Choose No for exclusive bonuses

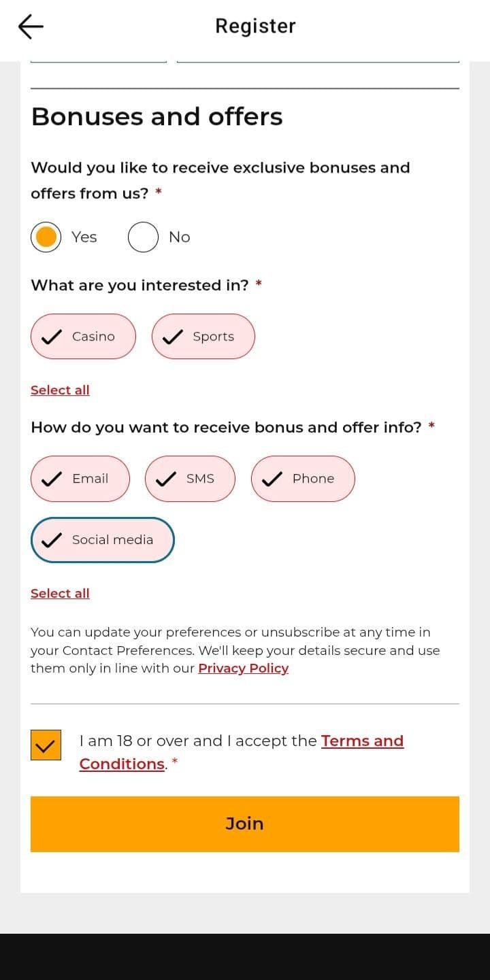coord(144,237)
